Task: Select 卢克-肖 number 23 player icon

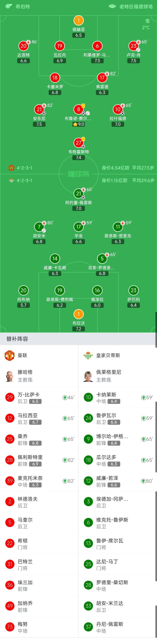Action: [x=133, y=46]
